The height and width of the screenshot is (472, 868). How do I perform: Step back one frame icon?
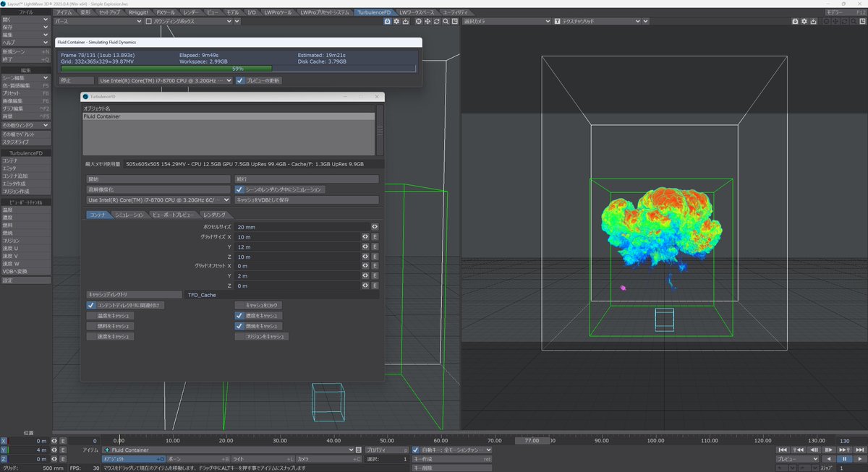814,450
